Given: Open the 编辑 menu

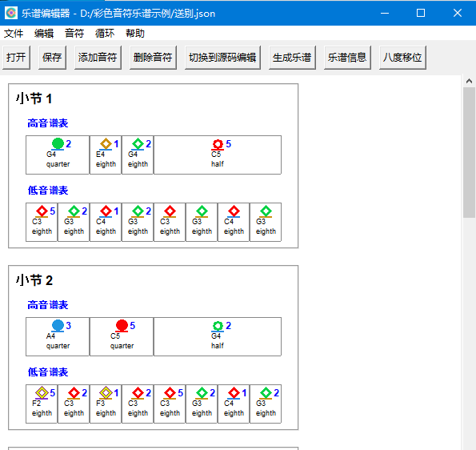Looking at the screenshot, I should [44, 33].
